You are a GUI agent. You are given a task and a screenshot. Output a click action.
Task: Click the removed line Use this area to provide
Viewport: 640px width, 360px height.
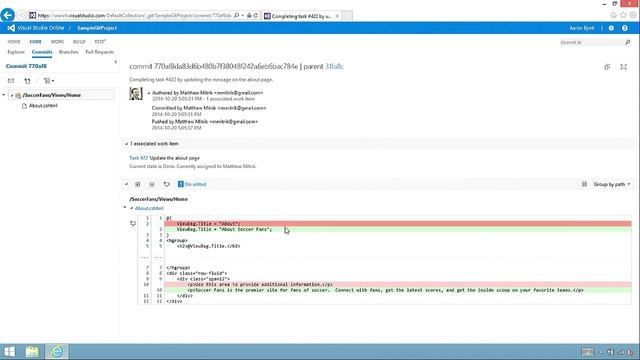click(398, 284)
